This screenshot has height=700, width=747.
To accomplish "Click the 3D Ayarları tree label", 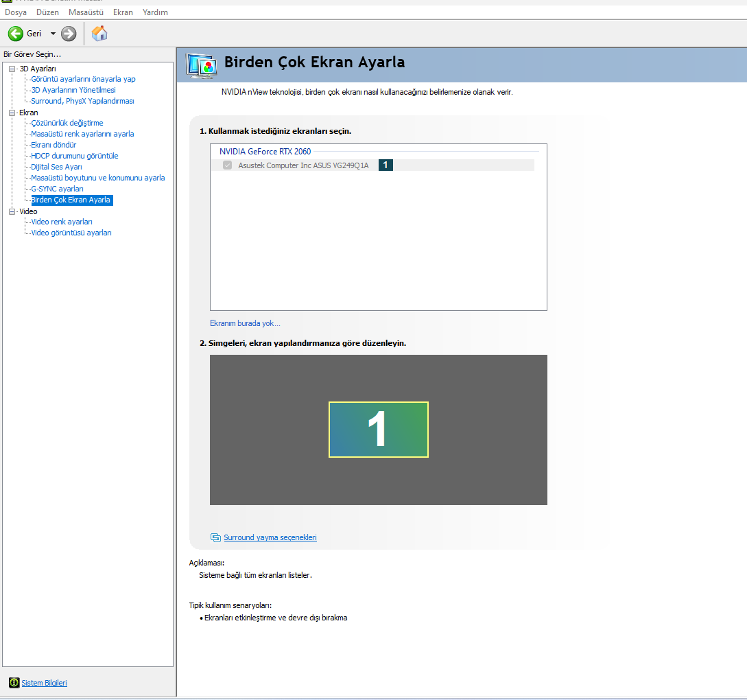I will click(x=38, y=69).
